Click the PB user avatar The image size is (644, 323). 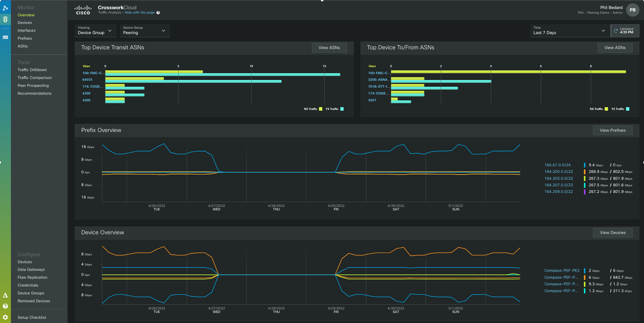click(632, 10)
